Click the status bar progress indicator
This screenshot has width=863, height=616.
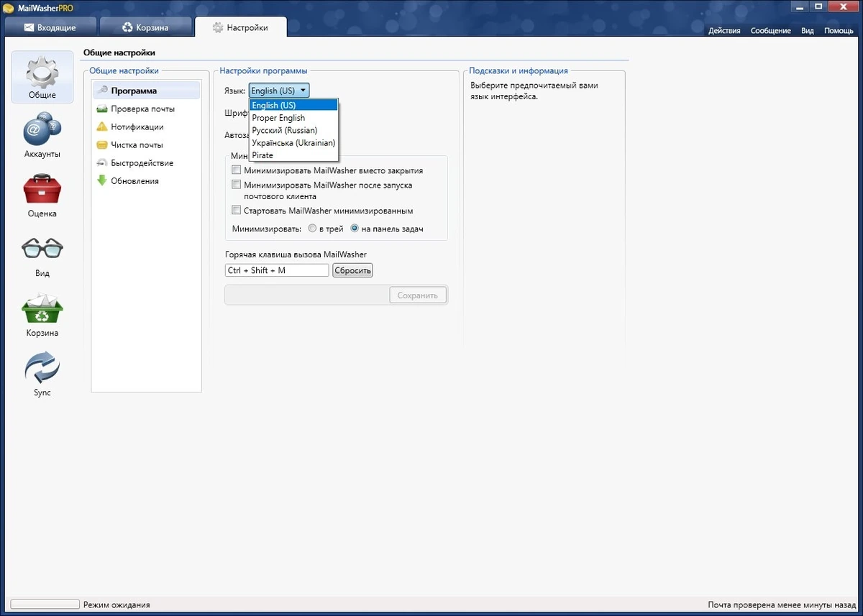tap(45, 605)
